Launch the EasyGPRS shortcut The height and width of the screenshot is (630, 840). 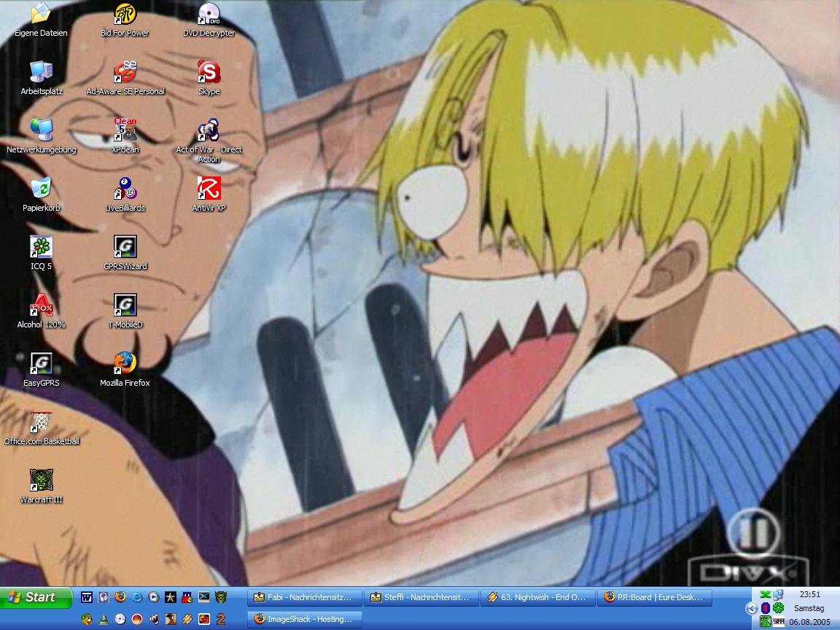click(42, 370)
